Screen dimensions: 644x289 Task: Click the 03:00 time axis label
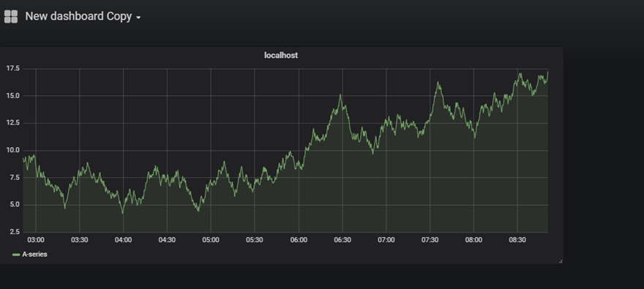(36, 240)
